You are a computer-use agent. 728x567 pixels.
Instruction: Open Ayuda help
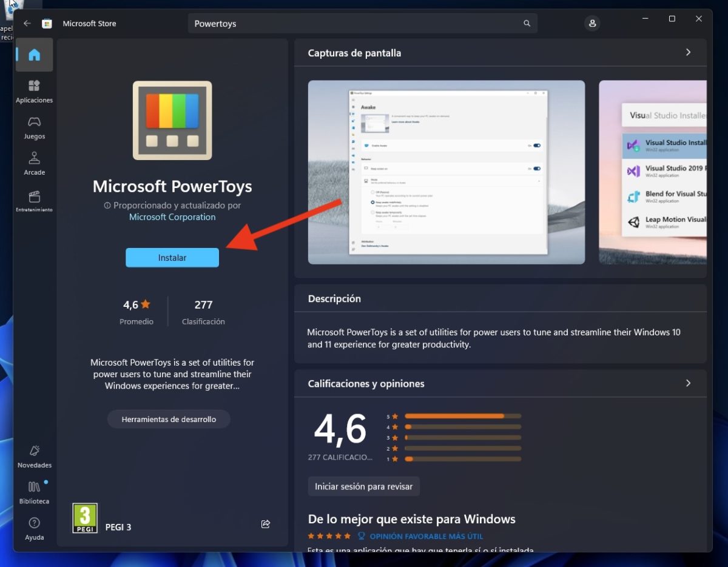[x=35, y=529]
